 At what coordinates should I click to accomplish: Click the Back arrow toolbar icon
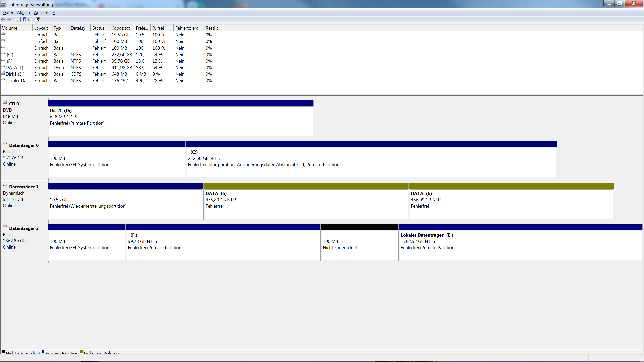point(3,19)
